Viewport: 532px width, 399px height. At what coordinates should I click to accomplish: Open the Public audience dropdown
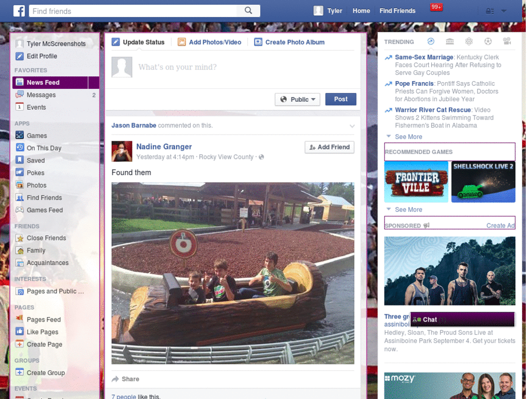point(297,99)
